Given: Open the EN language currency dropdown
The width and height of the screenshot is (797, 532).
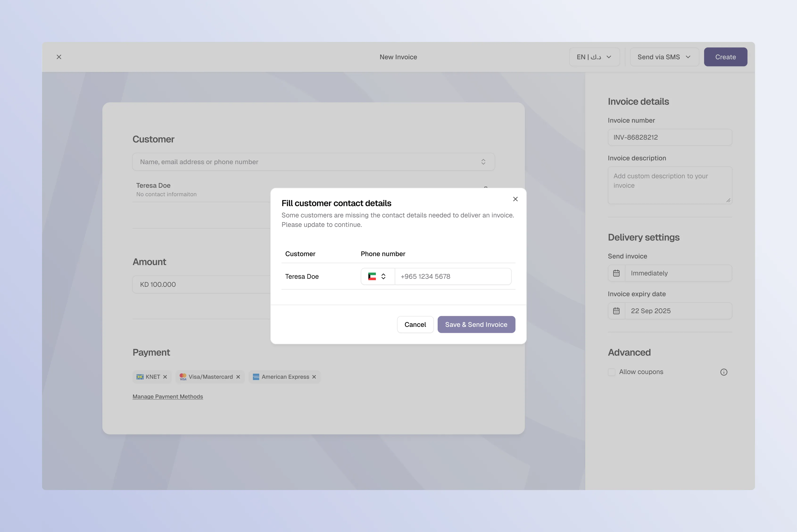Looking at the screenshot, I should [x=594, y=57].
